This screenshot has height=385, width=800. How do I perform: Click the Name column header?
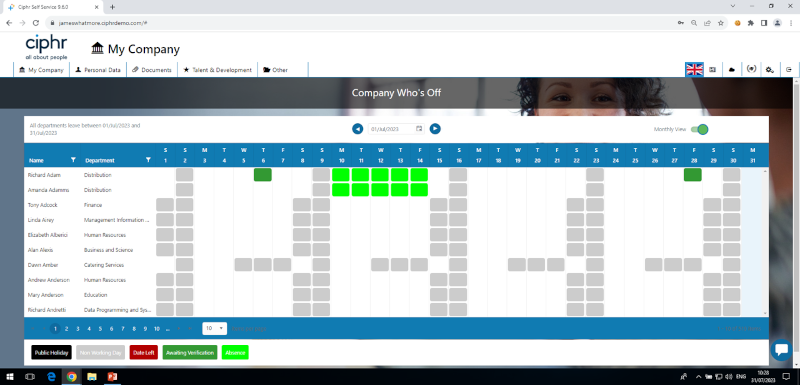point(36,160)
